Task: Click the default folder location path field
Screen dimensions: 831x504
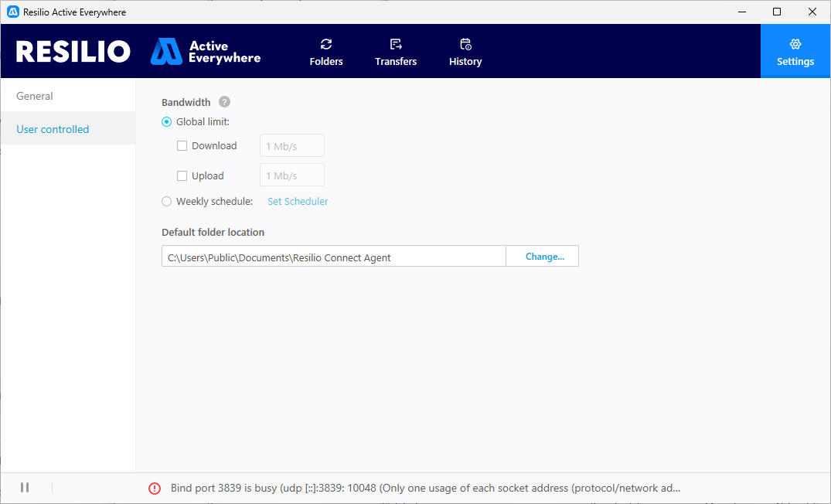Action: pyautogui.click(x=333, y=257)
